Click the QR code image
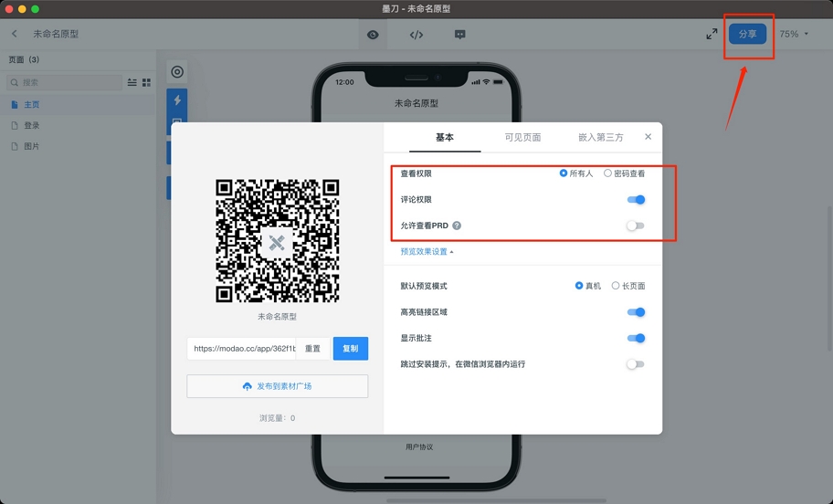 pos(278,240)
